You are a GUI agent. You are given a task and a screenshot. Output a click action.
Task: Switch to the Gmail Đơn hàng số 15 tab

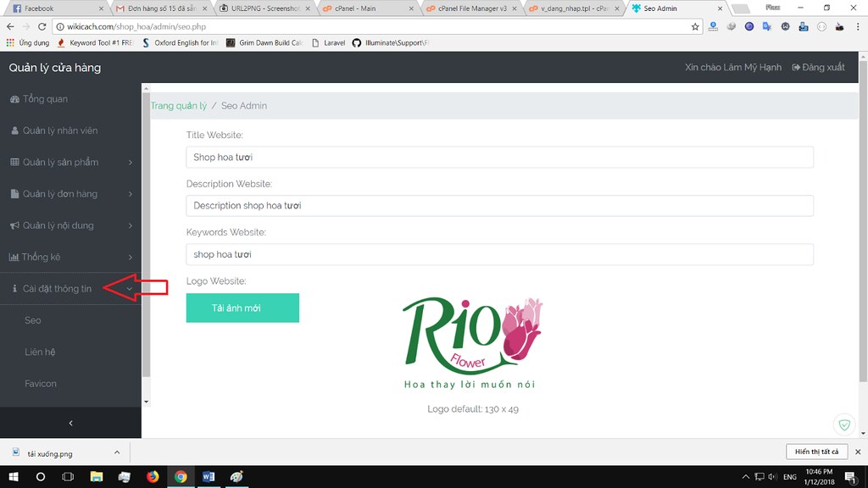click(160, 8)
